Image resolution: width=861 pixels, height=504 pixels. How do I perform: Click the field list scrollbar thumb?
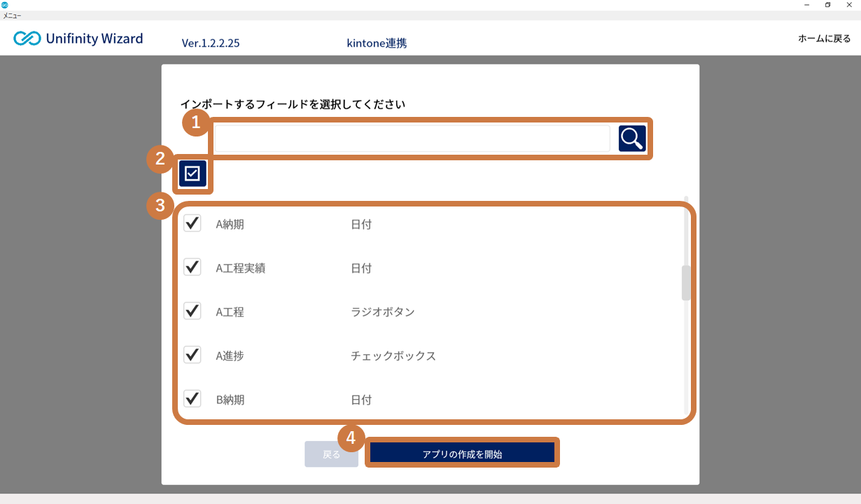(686, 283)
